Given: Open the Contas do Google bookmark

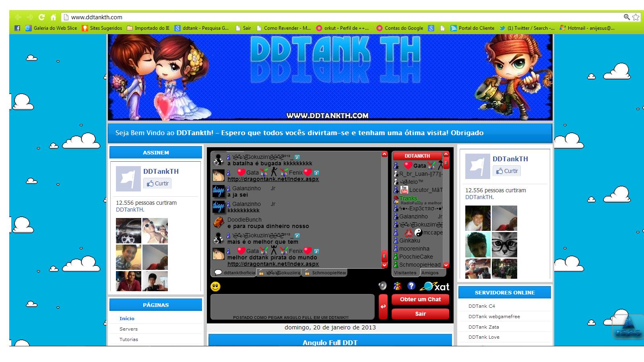Looking at the screenshot, I should click(400, 28).
